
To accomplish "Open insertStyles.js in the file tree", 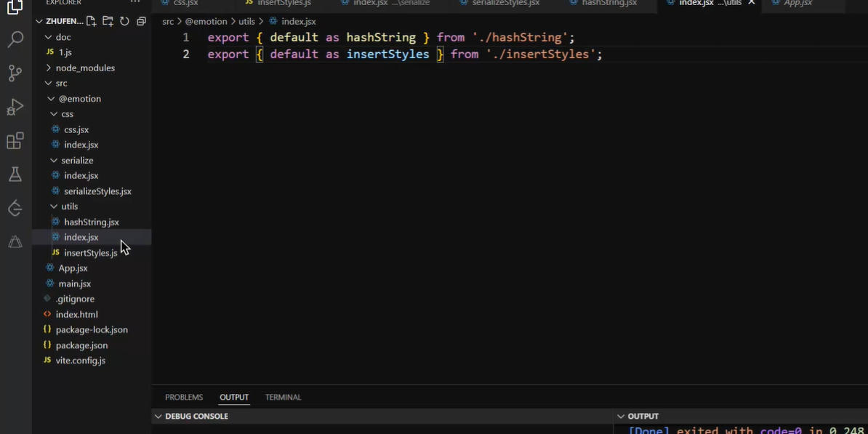I will pyautogui.click(x=90, y=253).
